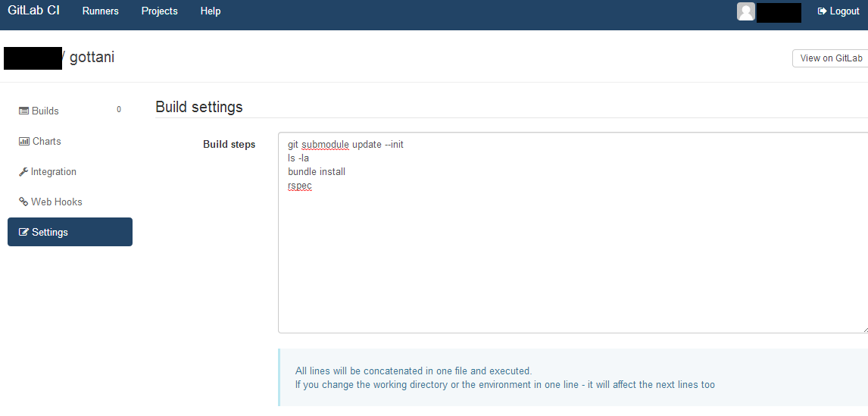Select the active Settings sidebar item
The image size is (868, 416).
click(70, 232)
